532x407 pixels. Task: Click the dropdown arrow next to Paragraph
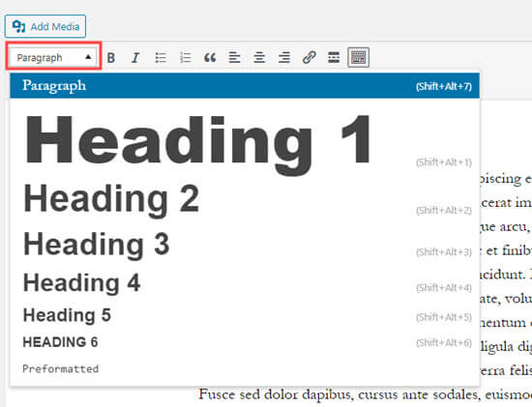(88, 57)
